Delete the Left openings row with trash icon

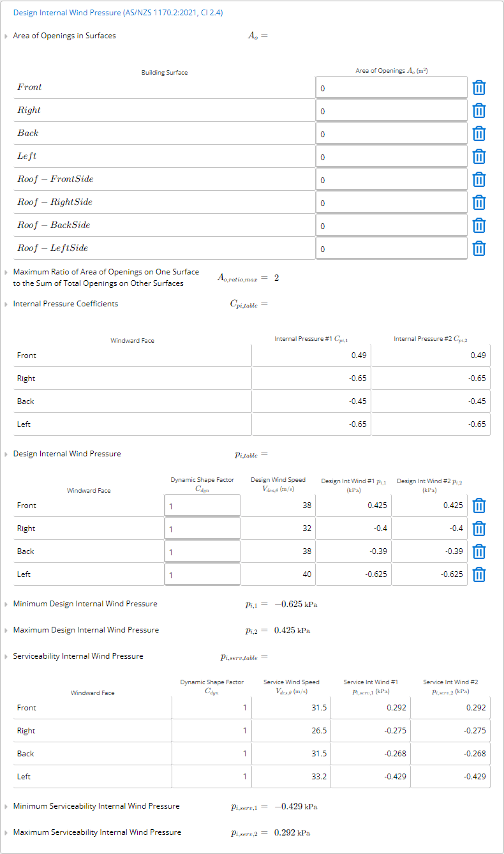[479, 156]
